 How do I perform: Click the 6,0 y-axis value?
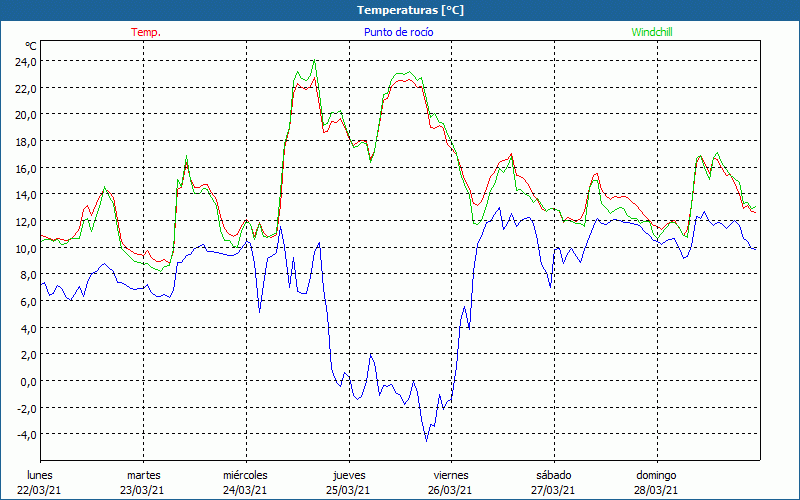pos(28,302)
